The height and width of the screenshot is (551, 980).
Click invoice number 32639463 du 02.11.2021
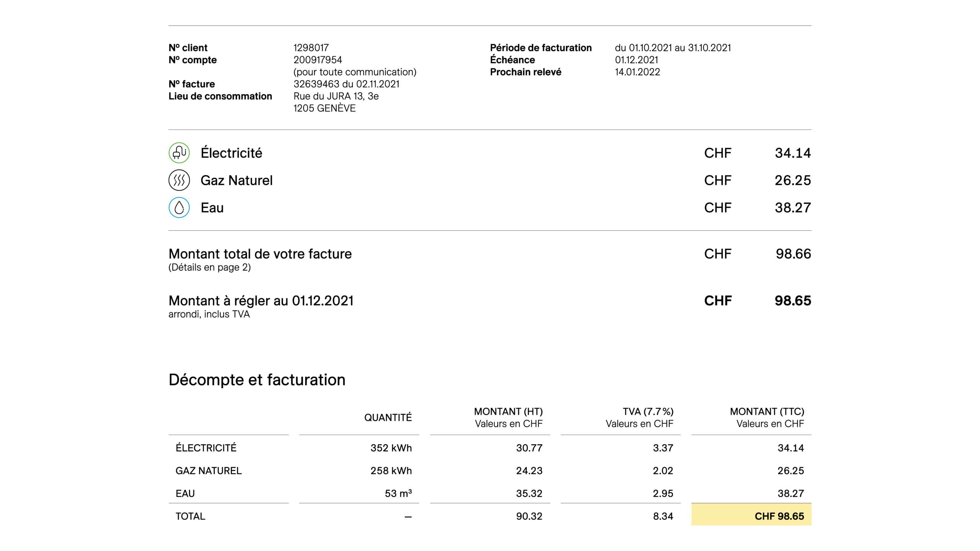pos(346,84)
